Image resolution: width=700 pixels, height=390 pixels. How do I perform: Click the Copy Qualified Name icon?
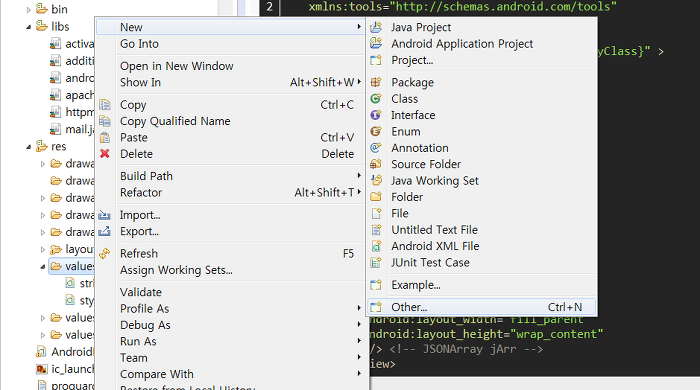(104, 121)
